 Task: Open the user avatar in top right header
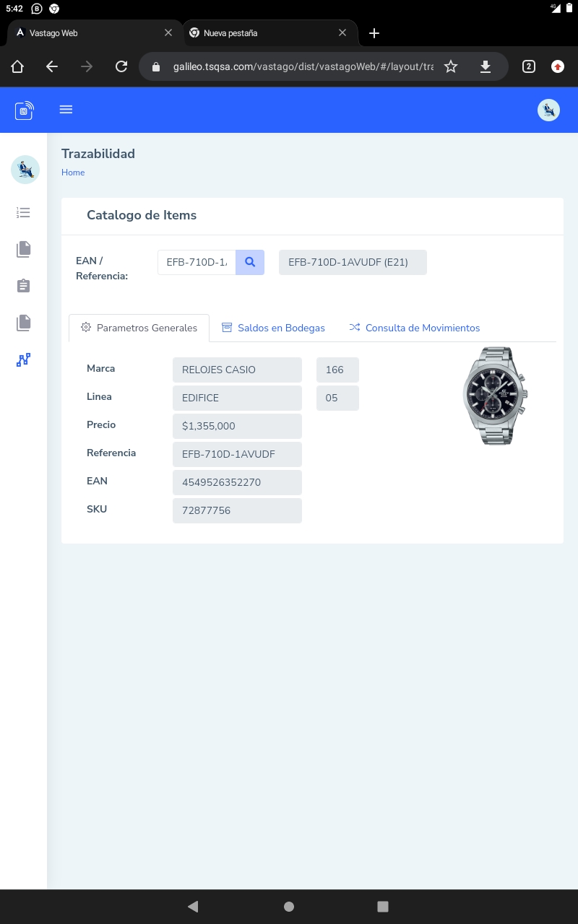tap(549, 110)
